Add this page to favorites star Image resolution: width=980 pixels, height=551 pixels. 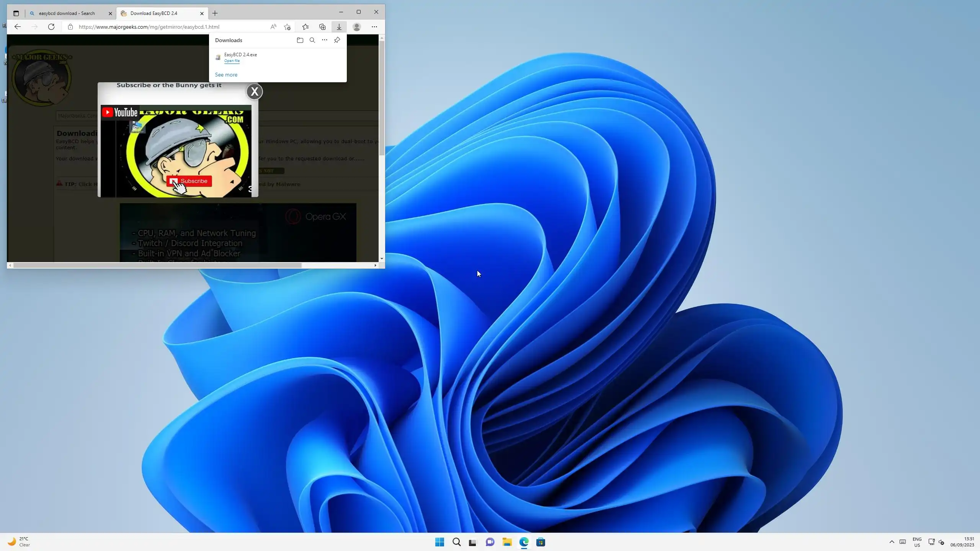tap(287, 27)
